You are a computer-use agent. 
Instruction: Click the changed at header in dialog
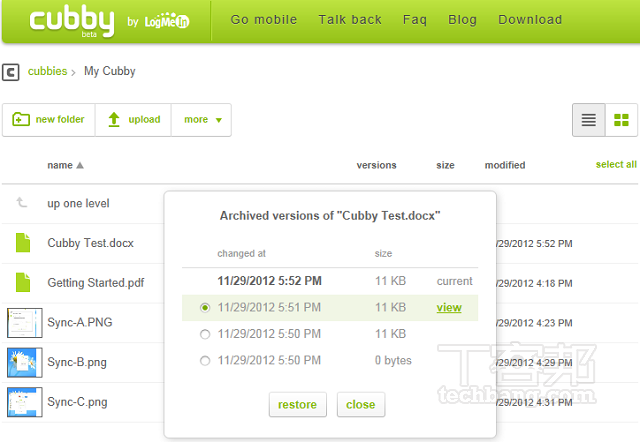241,253
